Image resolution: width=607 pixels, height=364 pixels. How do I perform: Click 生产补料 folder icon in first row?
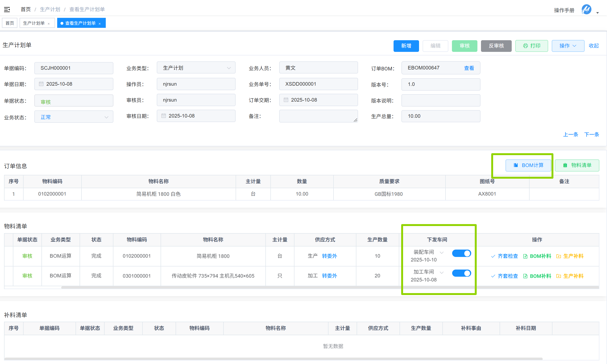[558, 256]
